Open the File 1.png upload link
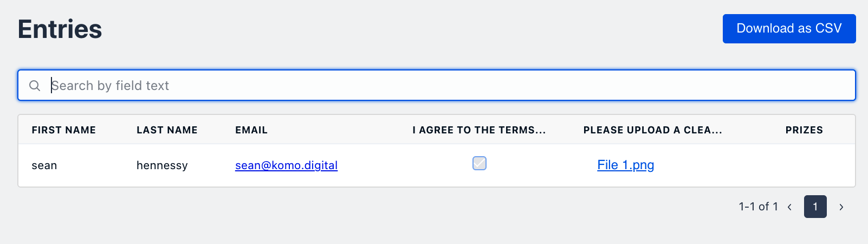The image size is (868, 244). coord(625,165)
